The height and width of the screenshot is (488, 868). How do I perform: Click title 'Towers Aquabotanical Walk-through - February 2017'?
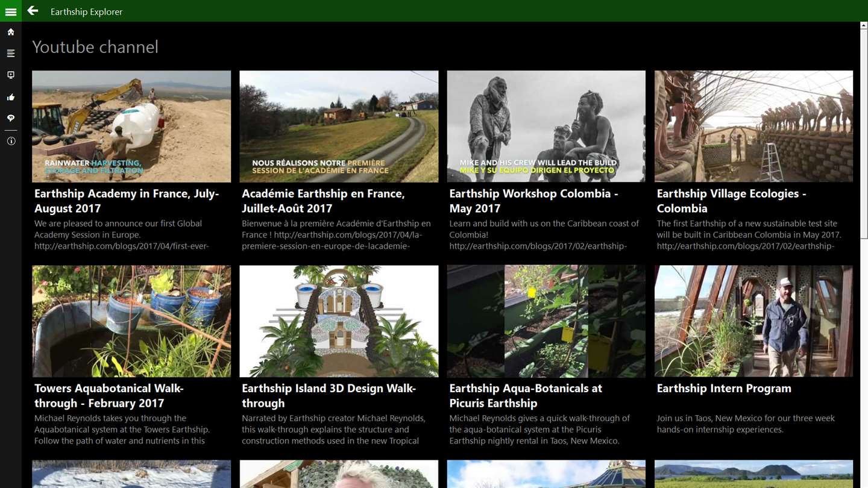(109, 395)
